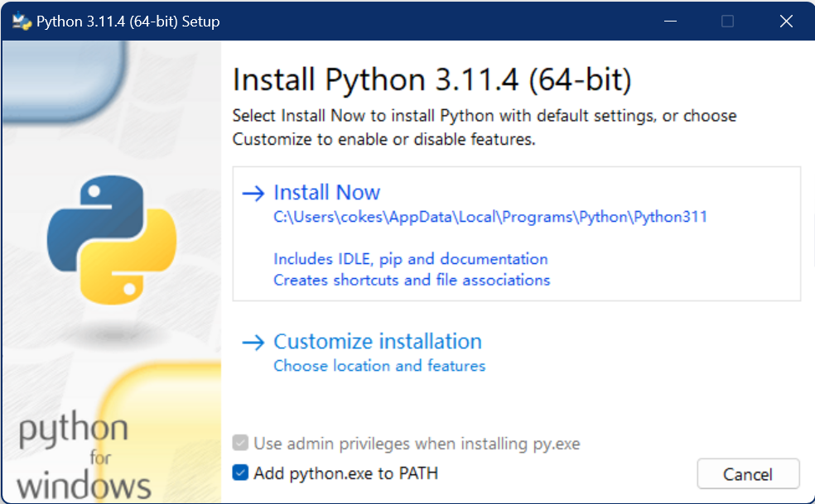Click the Python 3.11.4 Setup title bar
Screen dimensions: 815x504
(x=333, y=22)
